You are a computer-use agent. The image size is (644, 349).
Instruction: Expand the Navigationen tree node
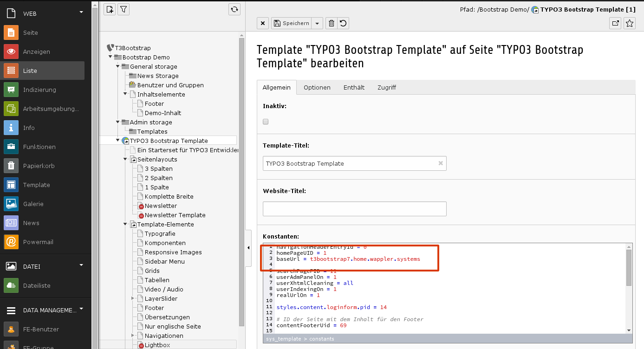[x=133, y=336]
